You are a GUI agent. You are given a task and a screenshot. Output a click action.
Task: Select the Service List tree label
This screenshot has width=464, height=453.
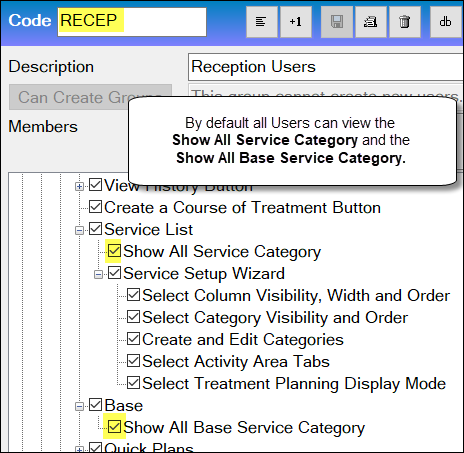tap(149, 230)
